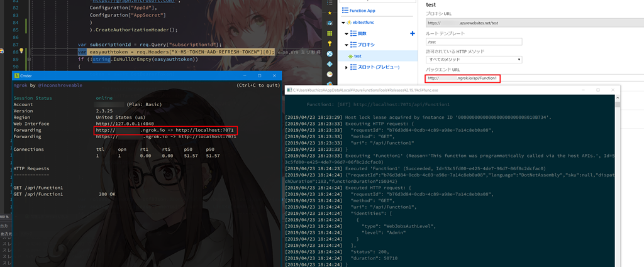Click the green grid icon in sidebar
The image size is (644, 267).
coord(330,33)
